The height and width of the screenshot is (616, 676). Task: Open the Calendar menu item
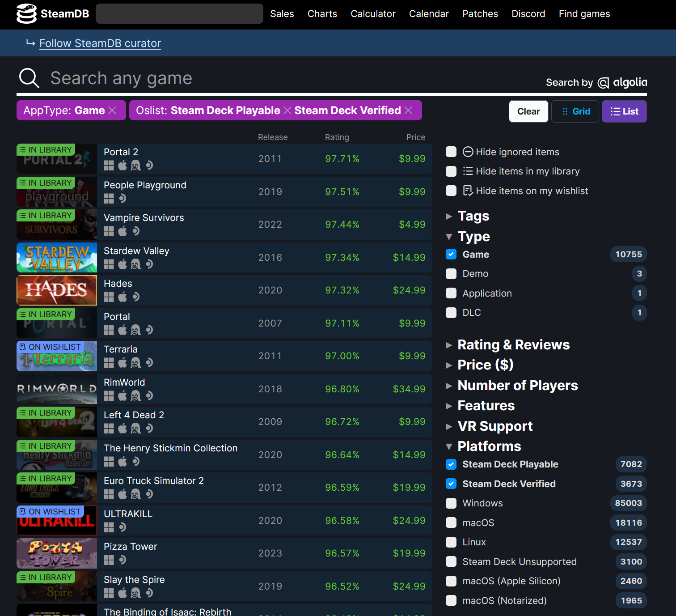click(429, 14)
